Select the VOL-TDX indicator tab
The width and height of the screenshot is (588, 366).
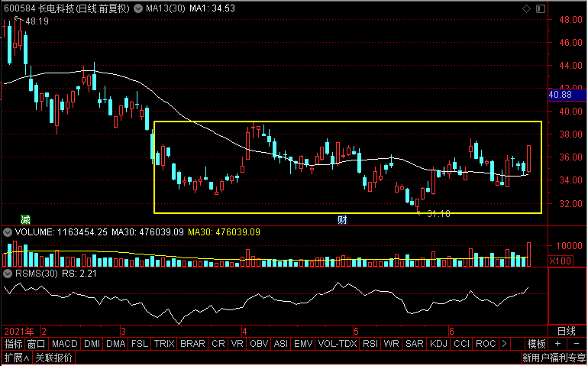coord(338,344)
